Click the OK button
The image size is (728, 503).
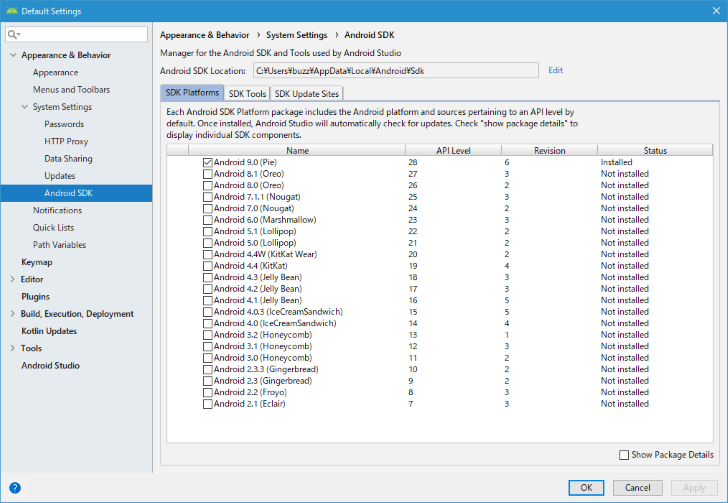586,488
